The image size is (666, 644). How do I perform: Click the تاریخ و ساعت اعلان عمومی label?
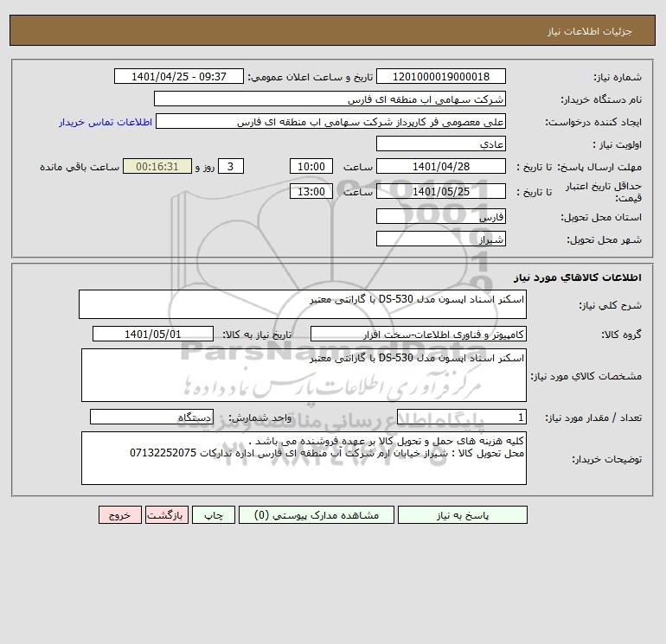click(310, 77)
